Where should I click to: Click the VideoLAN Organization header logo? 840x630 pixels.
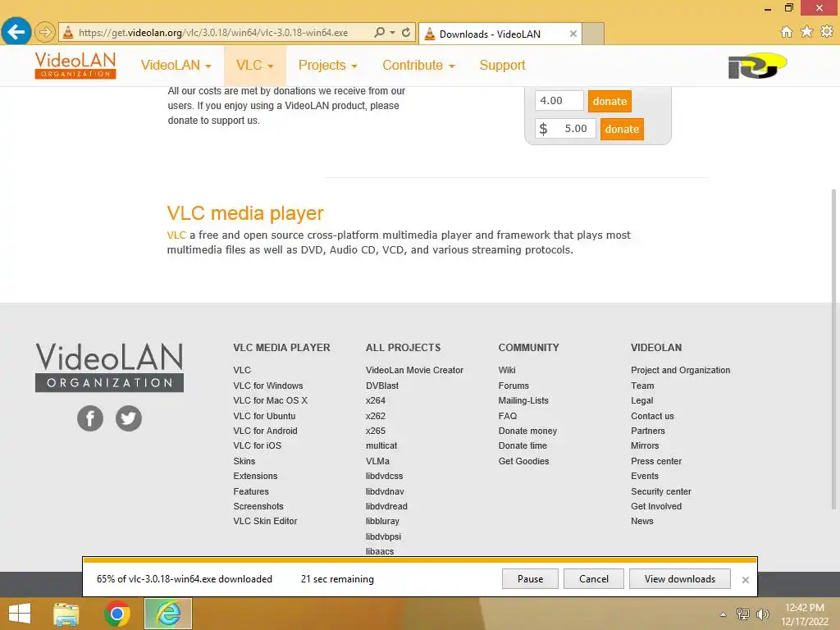coord(75,66)
